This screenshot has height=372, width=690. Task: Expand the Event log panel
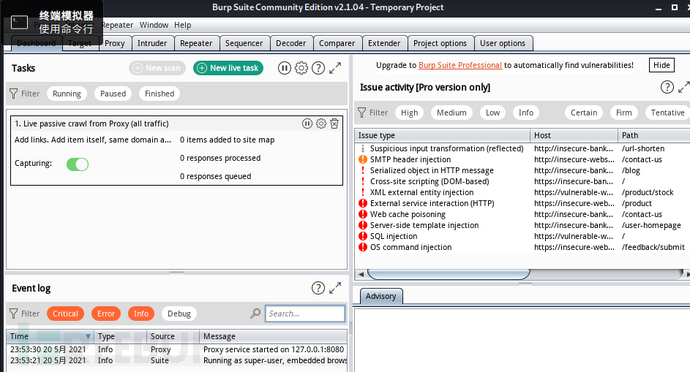[335, 288]
